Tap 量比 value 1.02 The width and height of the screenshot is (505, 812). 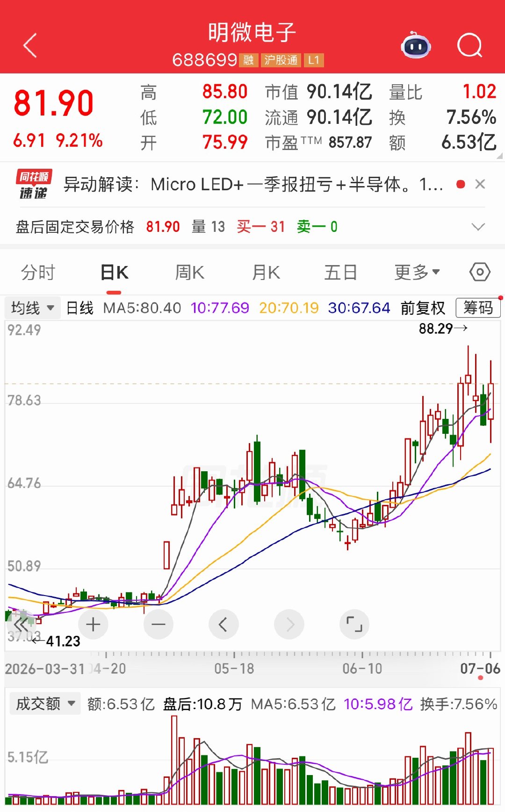[x=479, y=92]
